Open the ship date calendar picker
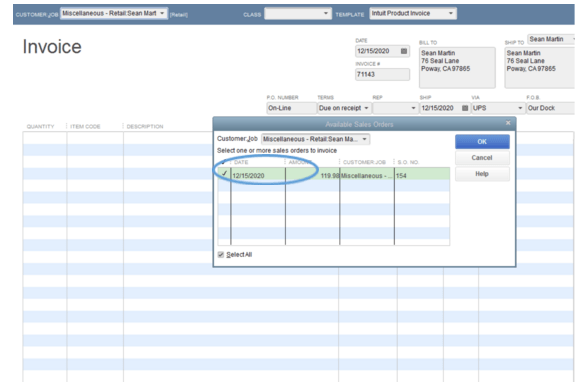 coord(465,108)
